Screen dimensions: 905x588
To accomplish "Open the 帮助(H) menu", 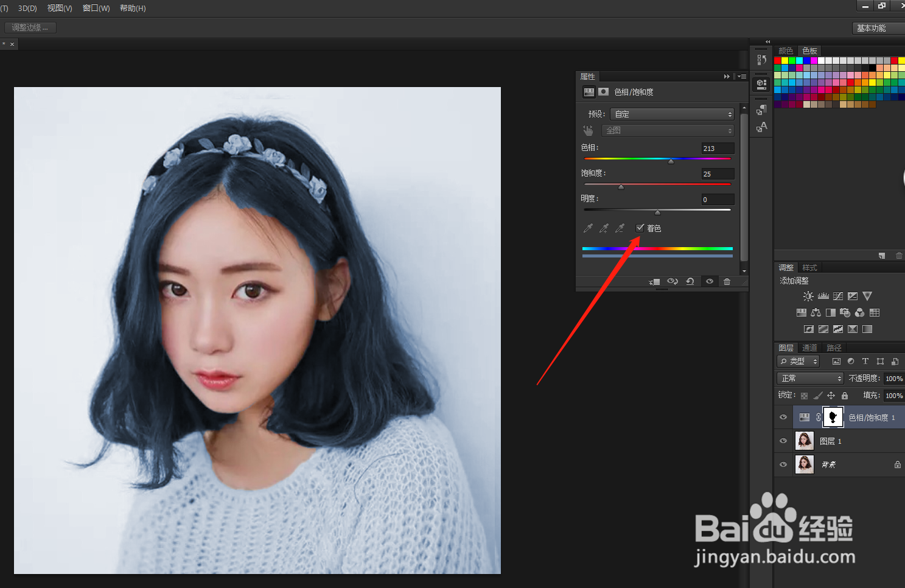I will pyautogui.click(x=133, y=8).
